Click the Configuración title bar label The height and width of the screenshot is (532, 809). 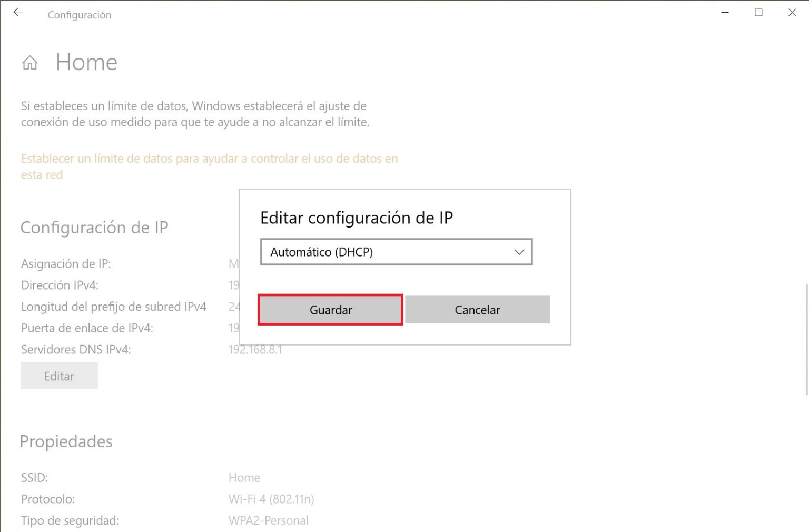click(79, 15)
